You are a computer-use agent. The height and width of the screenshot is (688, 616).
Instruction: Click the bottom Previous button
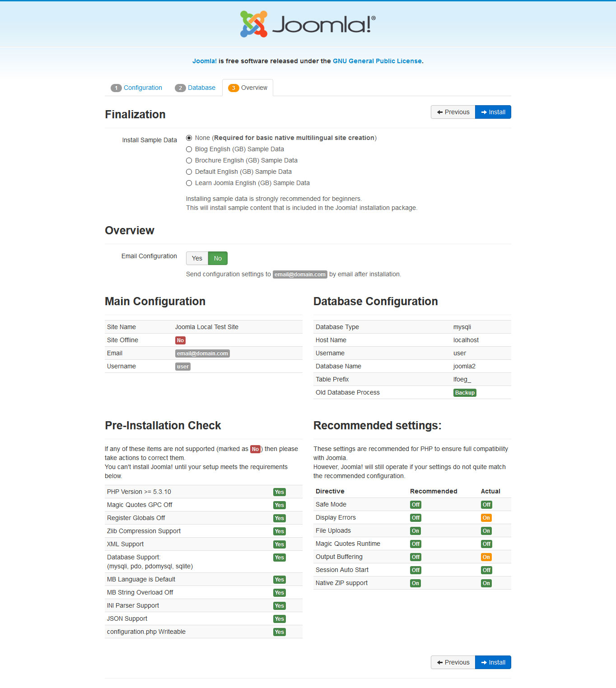click(453, 662)
